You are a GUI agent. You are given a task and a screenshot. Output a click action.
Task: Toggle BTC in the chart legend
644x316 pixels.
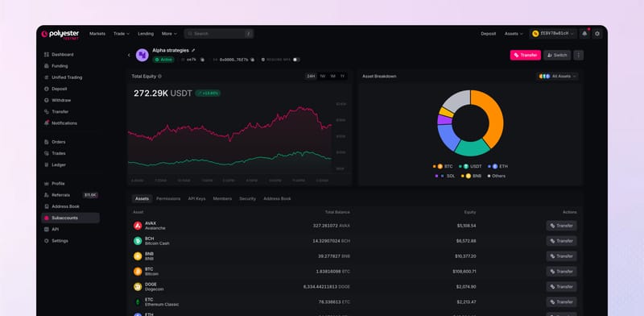click(443, 166)
